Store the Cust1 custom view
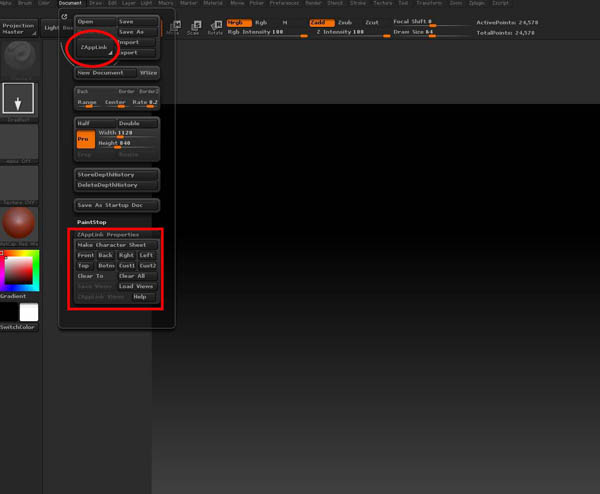600x494 pixels. pos(126,266)
